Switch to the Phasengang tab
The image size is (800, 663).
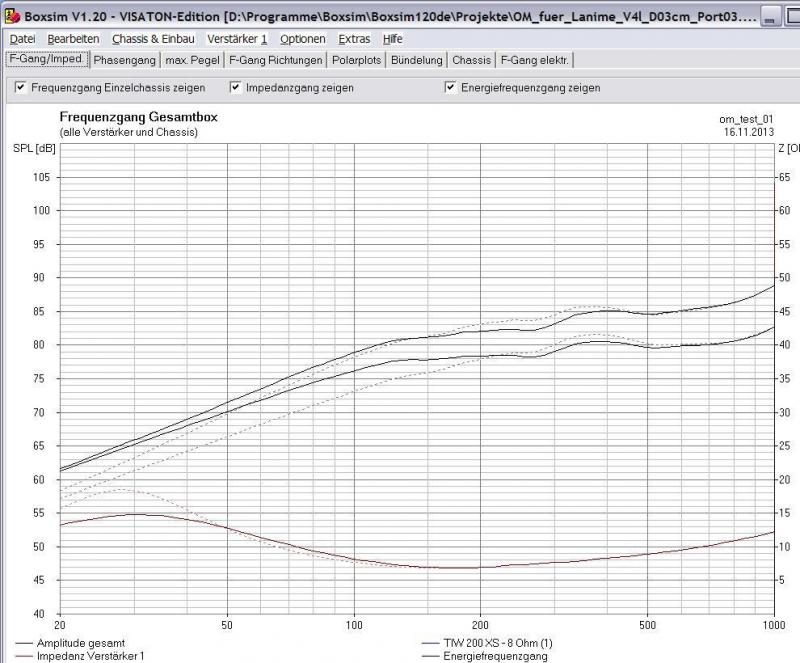coord(124,60)
